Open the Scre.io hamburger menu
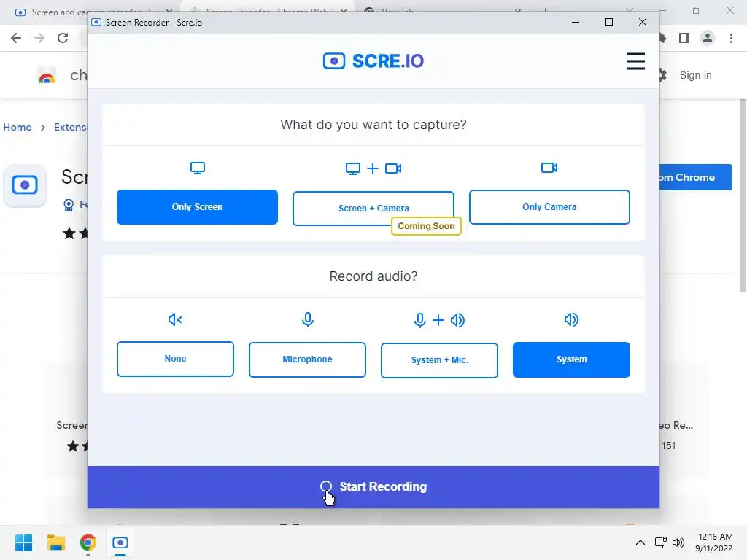The height and width of the screenshot is (560, 747). [x=635, y=61]
